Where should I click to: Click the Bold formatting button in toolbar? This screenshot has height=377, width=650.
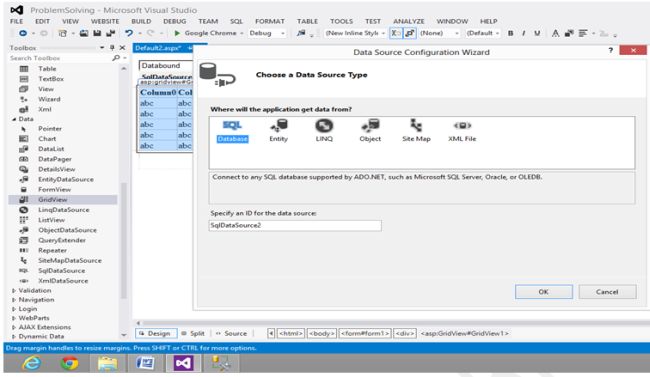[511, 33]
